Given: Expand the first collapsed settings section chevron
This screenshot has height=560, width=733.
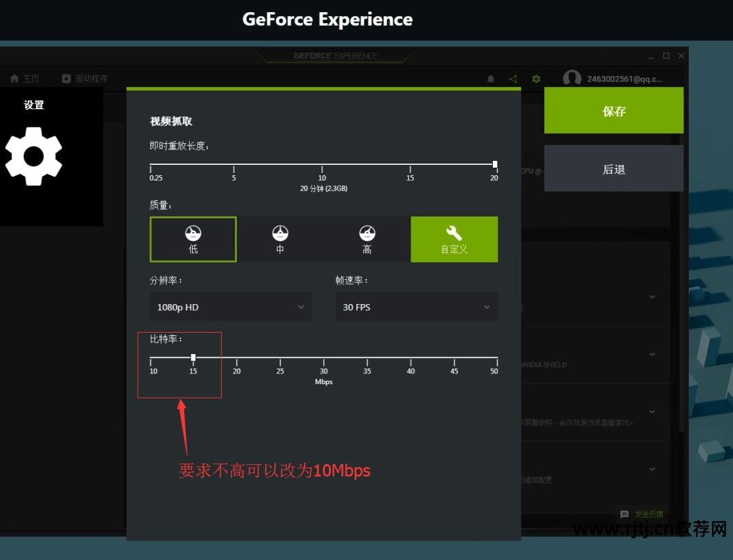Looking at the screenshot, I should click(652, 297).
